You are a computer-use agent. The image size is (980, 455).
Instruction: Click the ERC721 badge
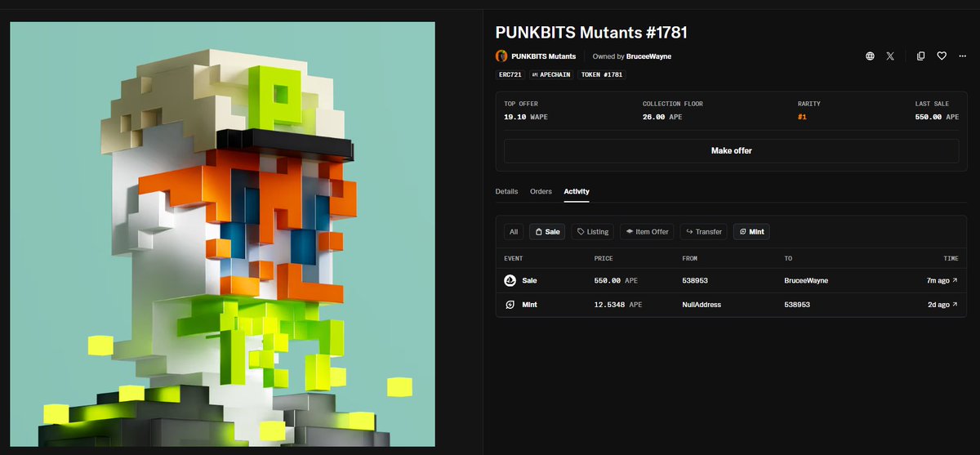click(510, 74)
